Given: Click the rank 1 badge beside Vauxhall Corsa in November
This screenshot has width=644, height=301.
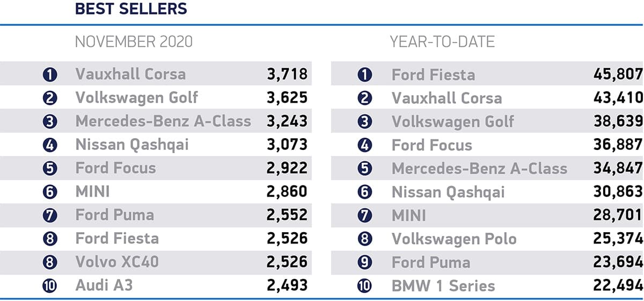Looking at the screenshot, I should pos(50,74).
